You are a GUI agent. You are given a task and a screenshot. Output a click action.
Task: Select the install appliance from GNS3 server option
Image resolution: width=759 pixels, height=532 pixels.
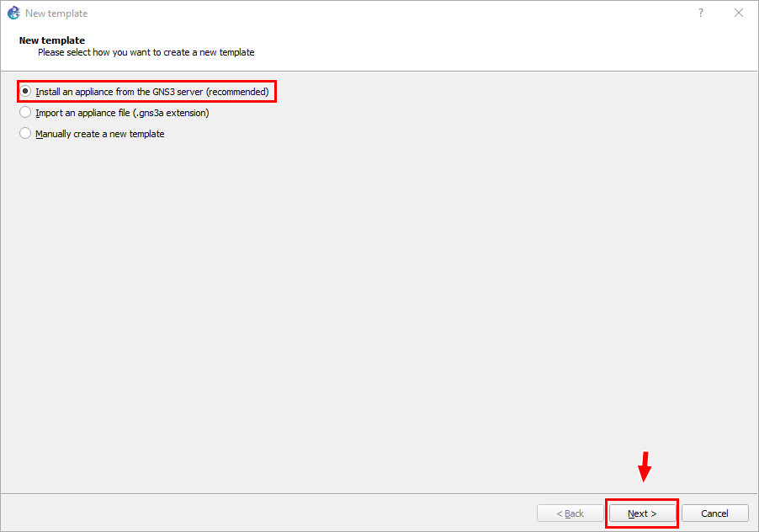[x=147, y=91]
